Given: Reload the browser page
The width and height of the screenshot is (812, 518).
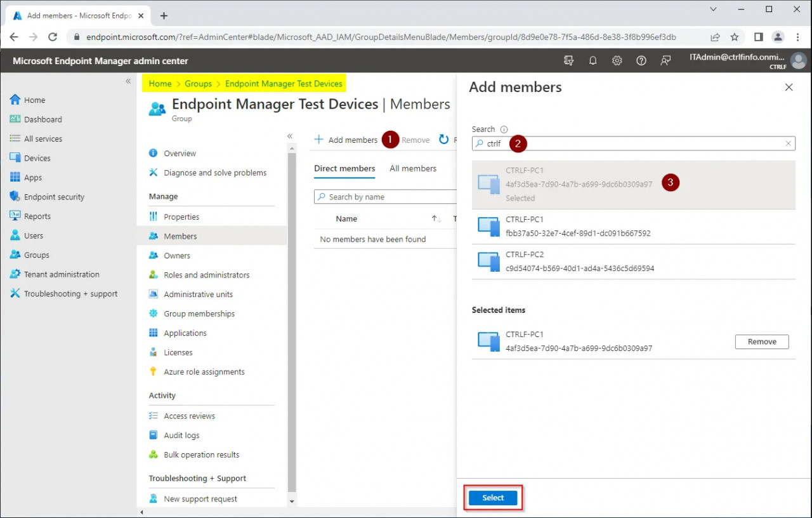Looking at the screenshot, I should pos(53,37).
